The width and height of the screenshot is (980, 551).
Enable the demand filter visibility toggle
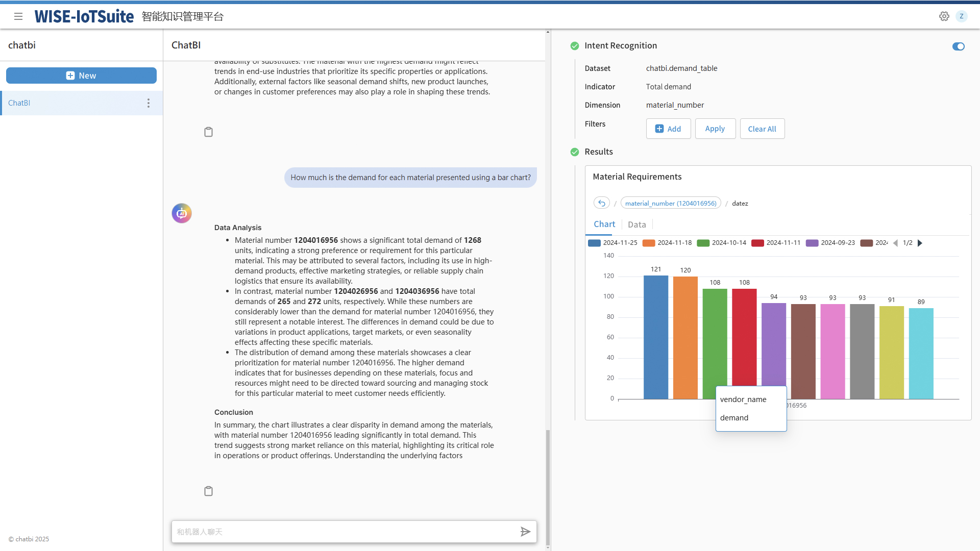[x=734, y=417]
